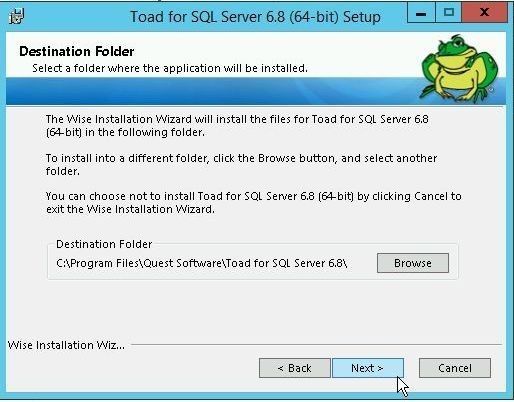Cancel the Toad installation

(x=455, y=368)
